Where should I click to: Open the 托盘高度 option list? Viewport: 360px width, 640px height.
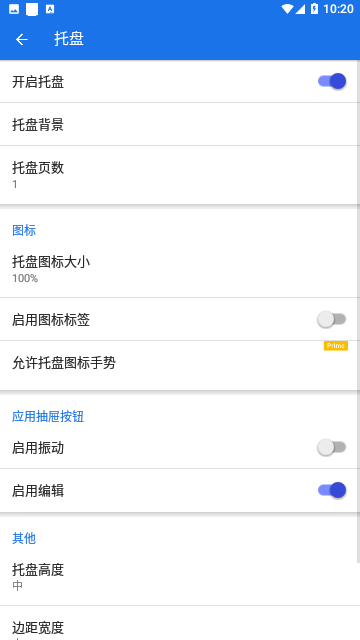point(179,578)
